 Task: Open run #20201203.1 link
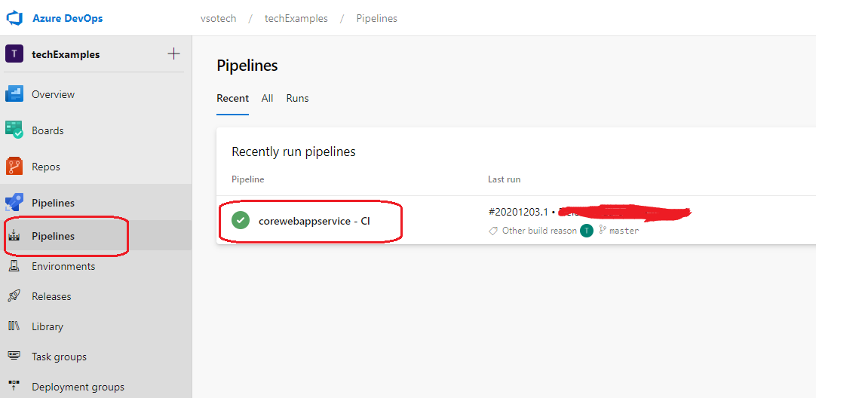click(518, 212)
